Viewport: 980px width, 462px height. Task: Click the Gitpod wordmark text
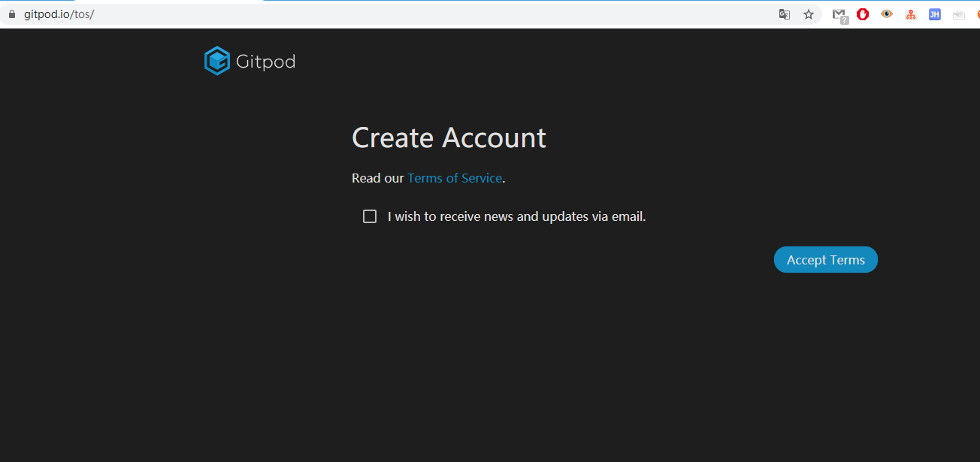265,62
